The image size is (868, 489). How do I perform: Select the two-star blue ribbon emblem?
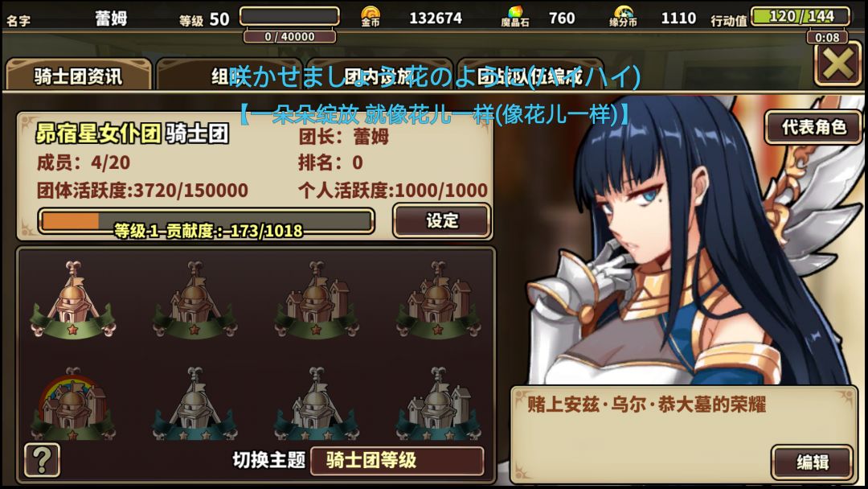click(194, 404)
